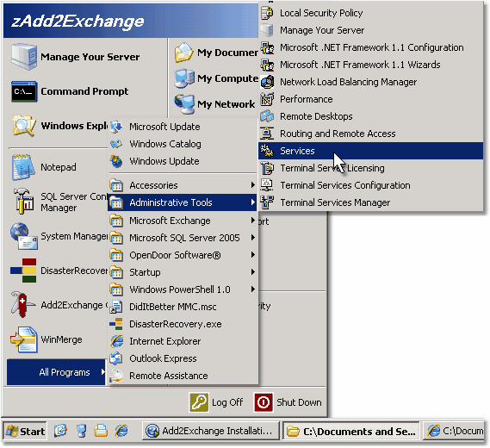Expand the Accessories submenu
The height and width of the screenshot is (448, 490).
183,185
